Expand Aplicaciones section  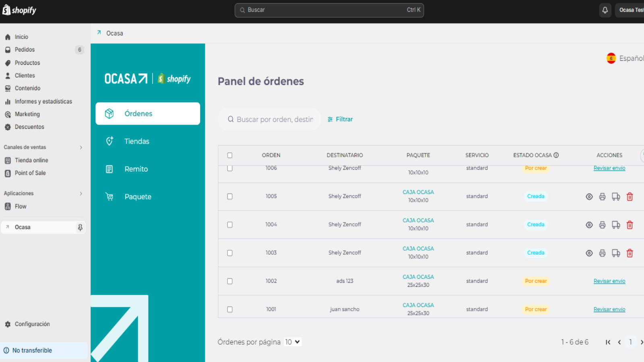[x=81, y=193]
